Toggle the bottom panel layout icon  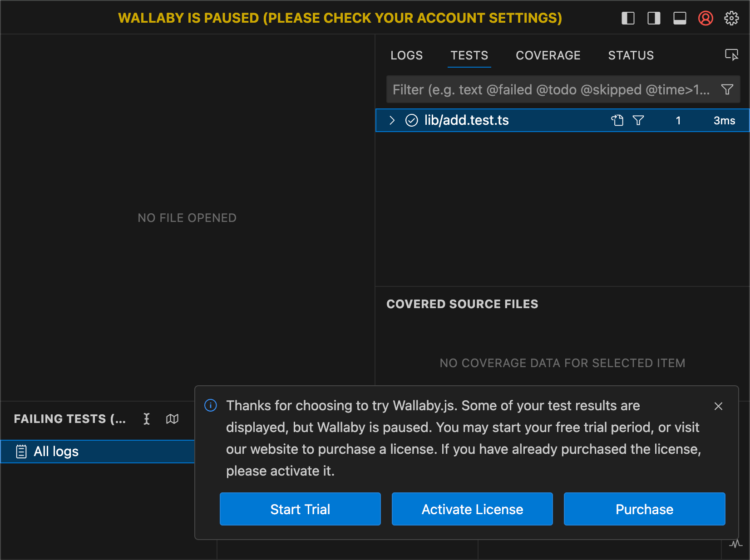pyautogui.click(x=680, y=18)
